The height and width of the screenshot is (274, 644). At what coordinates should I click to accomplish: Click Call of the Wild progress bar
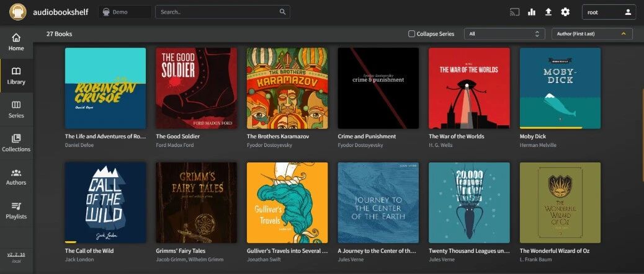[x=71, y=242]
